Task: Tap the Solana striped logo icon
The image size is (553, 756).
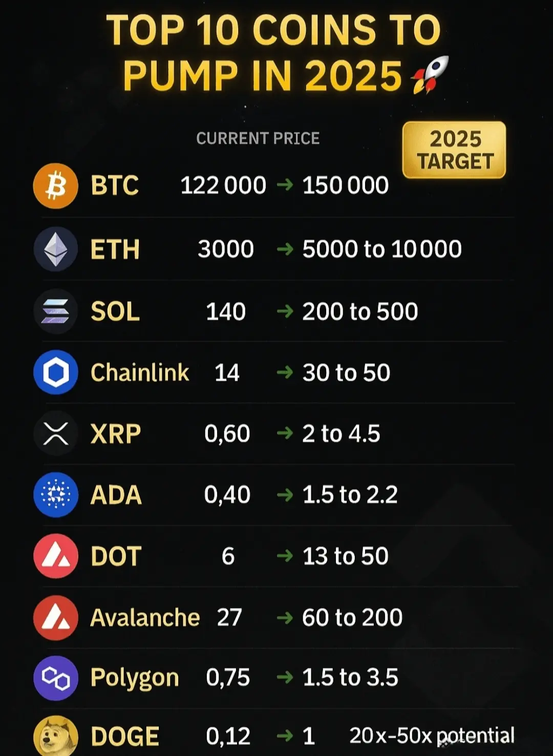Action: pos(56,311)
